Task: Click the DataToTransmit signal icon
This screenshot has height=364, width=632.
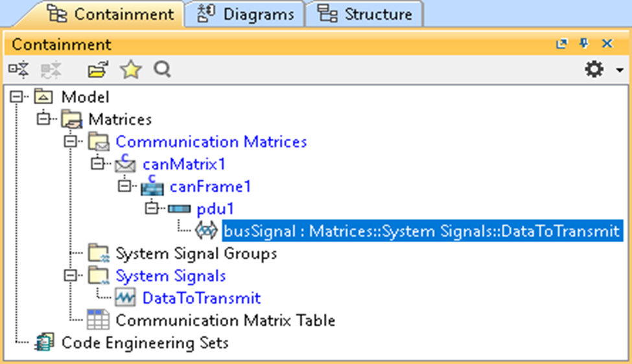Action: coord(124,298)
